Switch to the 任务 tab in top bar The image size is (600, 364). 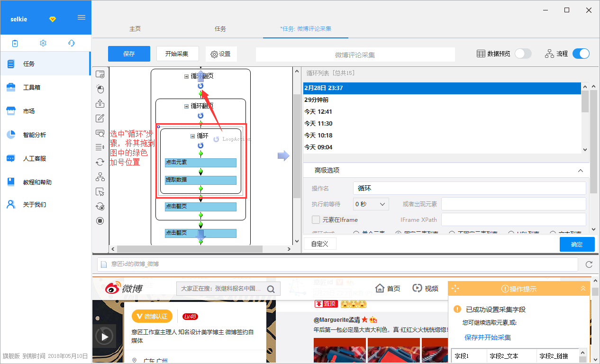coord(220,28)
